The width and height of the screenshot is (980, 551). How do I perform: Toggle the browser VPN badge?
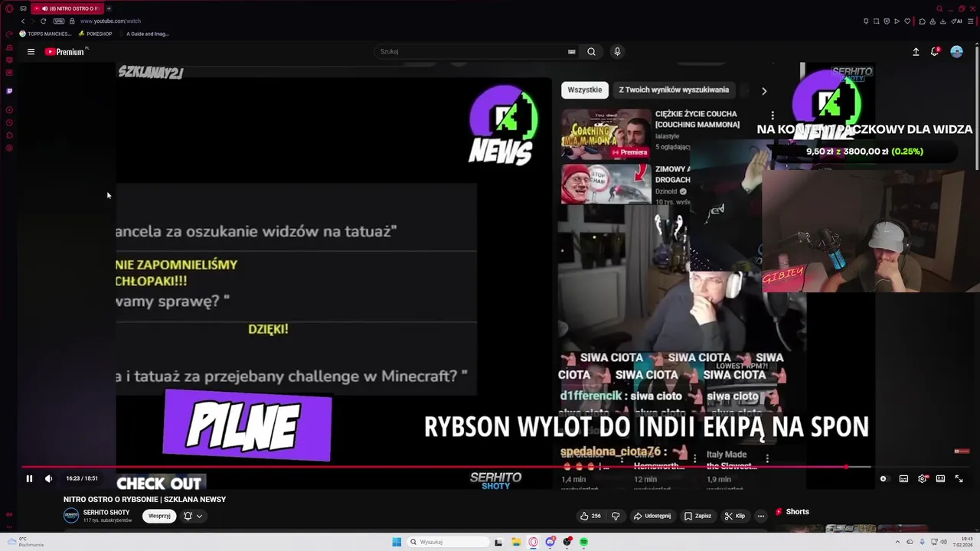coord(58,21)
